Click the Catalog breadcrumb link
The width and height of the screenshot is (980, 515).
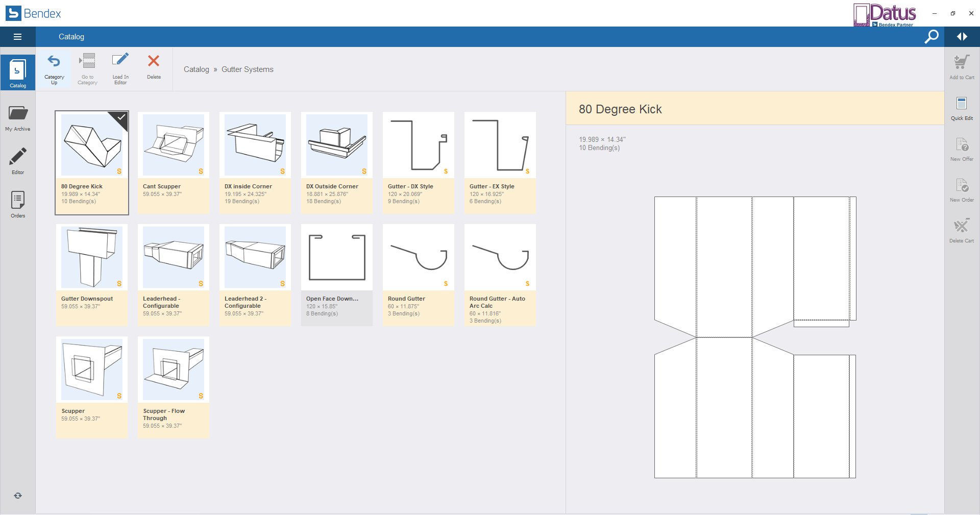click(196, 69)
